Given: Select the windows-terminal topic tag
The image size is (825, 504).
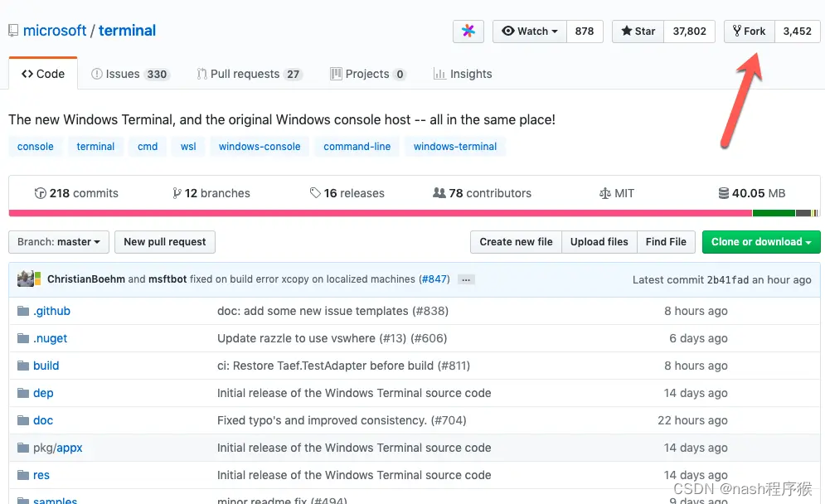Looking at the screenshot, I should 454,146.
